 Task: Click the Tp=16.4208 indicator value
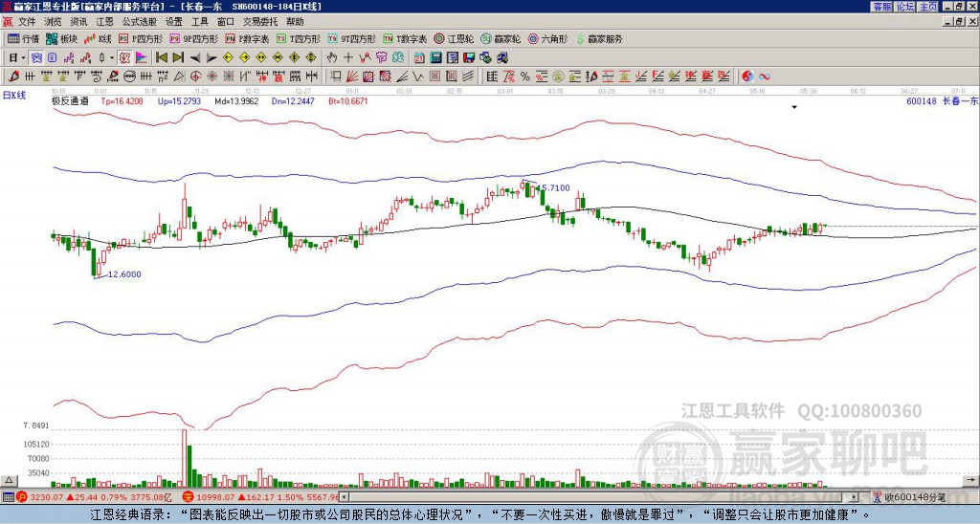122,100
